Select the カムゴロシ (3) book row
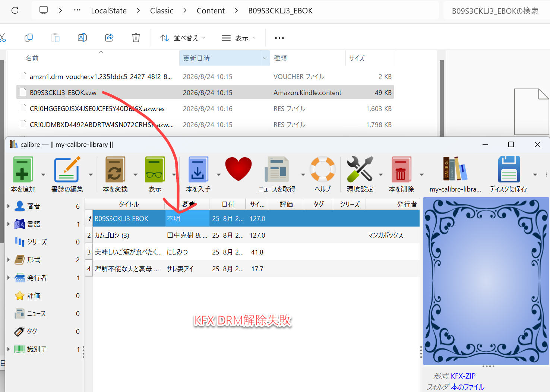Viewport: 550px width, 392px height. pyautogui.click(x=253, y=235)
